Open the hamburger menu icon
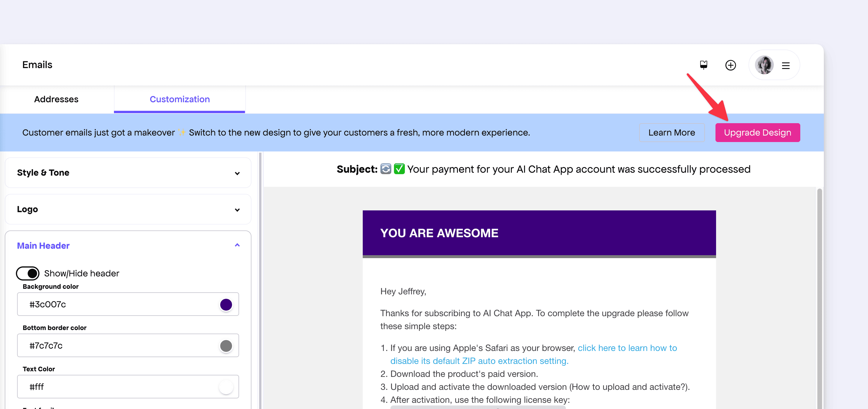 click(x=786, y=65)
